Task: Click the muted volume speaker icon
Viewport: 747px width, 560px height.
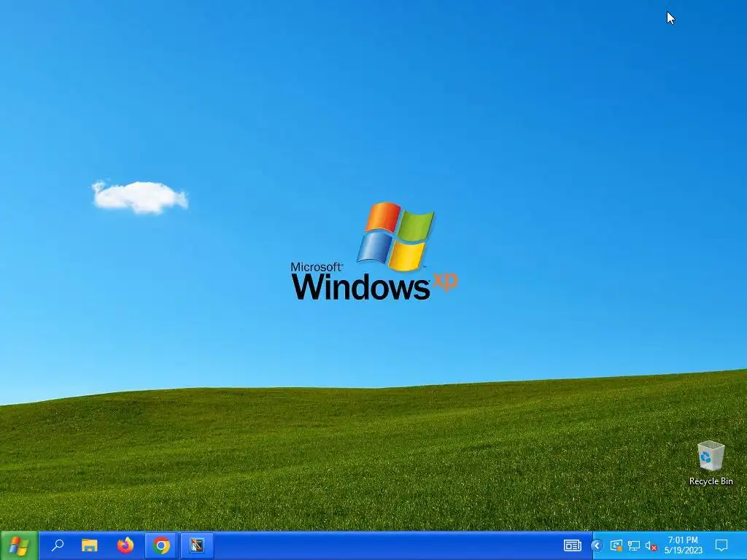Action: [651, 545]
